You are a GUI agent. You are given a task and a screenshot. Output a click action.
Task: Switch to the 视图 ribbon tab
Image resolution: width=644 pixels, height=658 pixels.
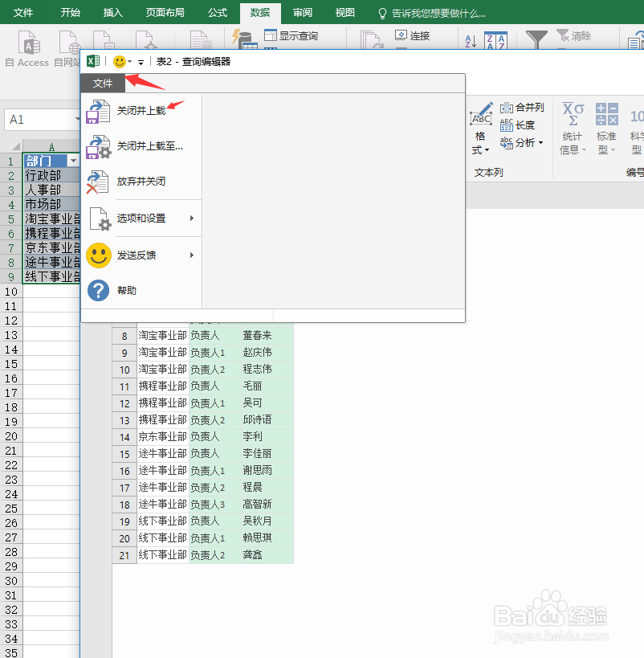(344, 13)
